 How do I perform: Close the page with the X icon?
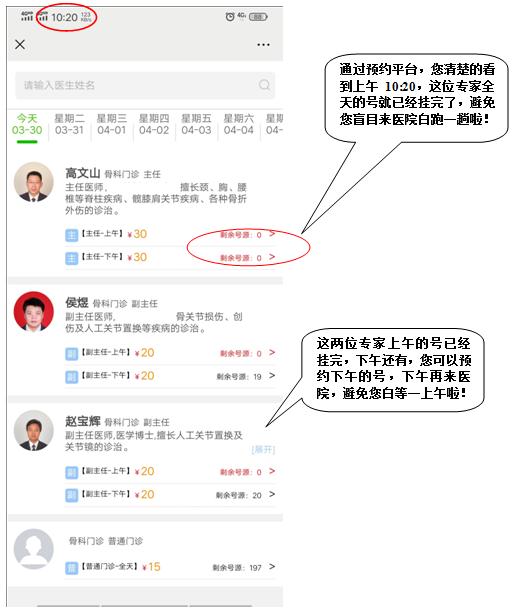click(x=20, y=44)
